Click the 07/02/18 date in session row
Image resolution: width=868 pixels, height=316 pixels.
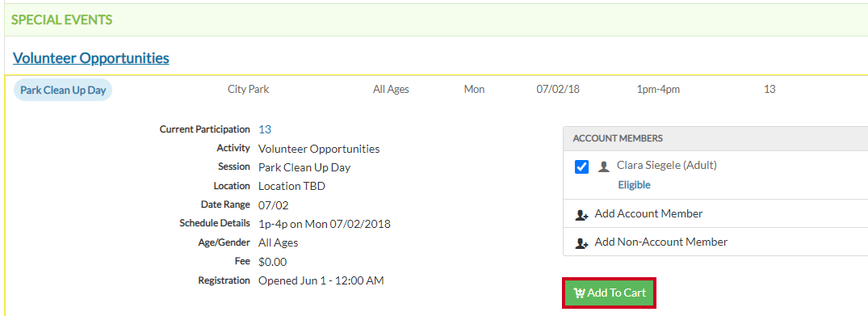[x=558, y=89]
